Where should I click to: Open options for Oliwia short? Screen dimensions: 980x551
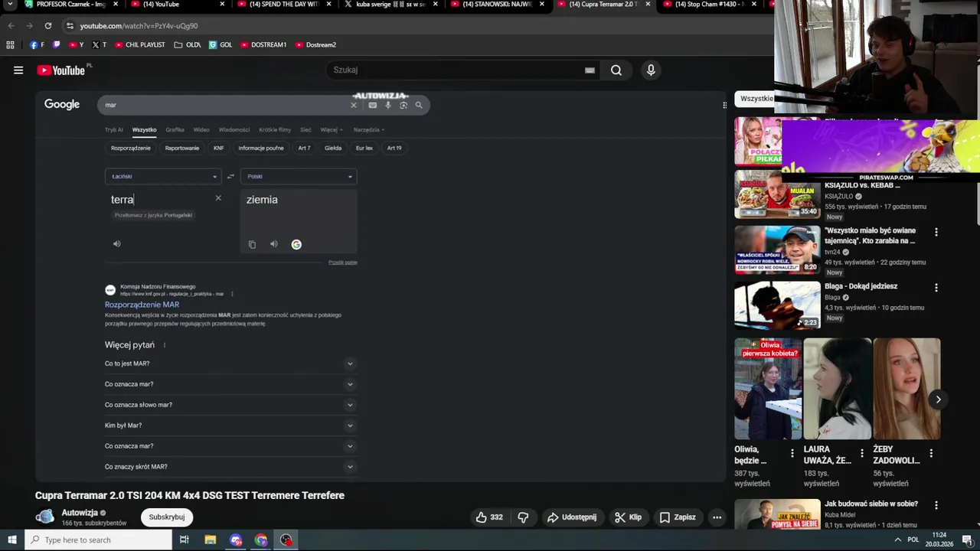(x=792, y=453)
